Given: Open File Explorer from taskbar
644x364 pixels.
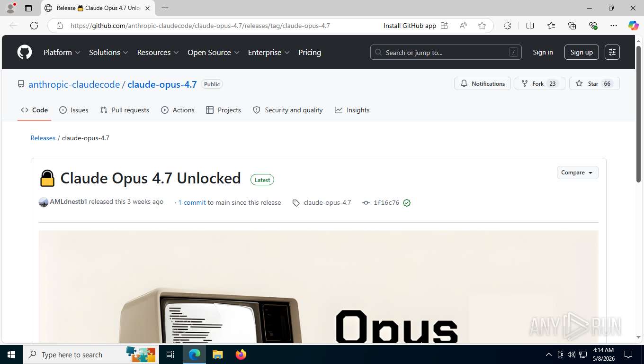Looking at the screenshot, I should point(217,355).
